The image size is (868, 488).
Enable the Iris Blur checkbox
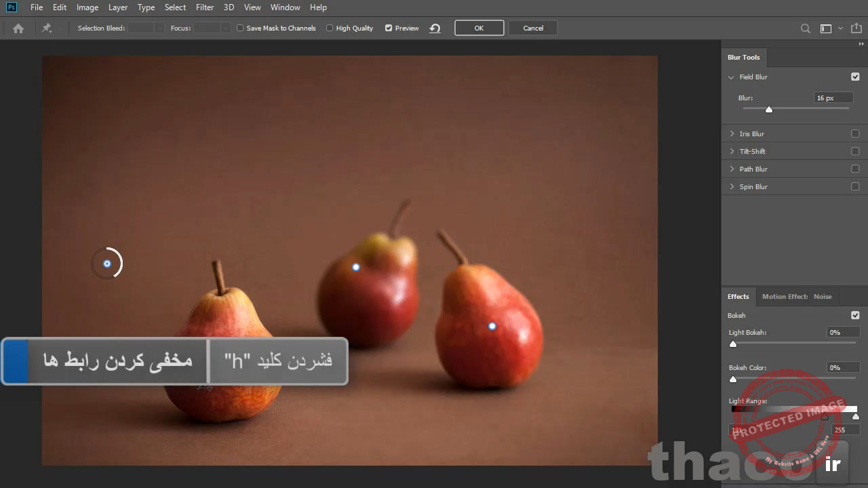(855, 134)
